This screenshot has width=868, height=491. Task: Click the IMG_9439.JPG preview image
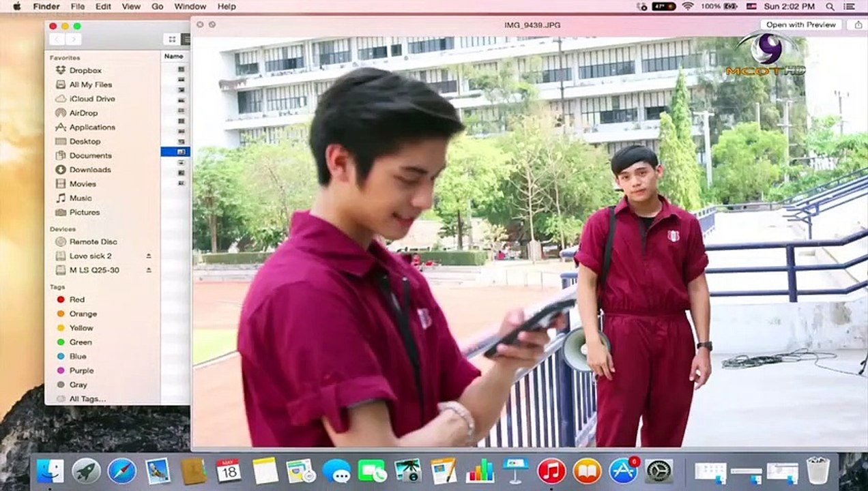529,242
